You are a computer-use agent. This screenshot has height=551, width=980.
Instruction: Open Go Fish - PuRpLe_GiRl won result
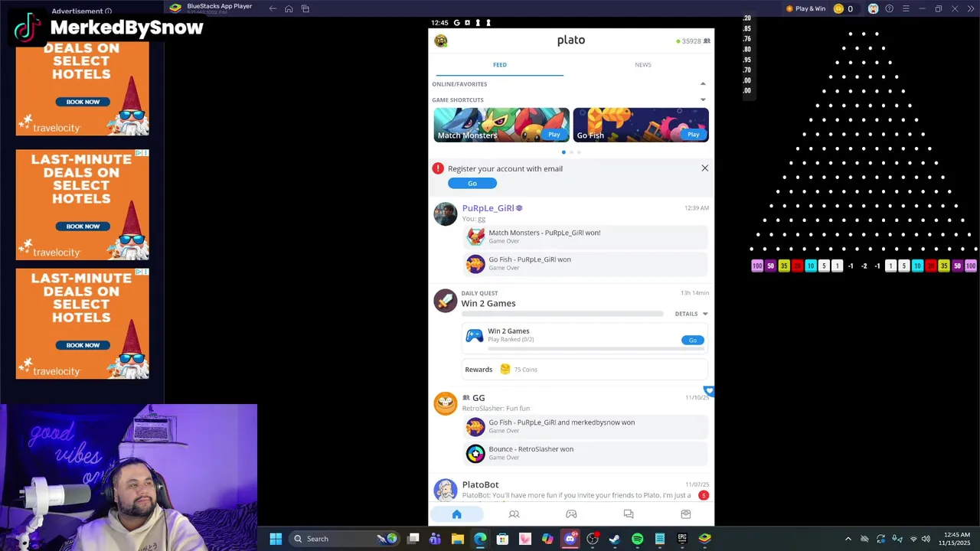586,263
